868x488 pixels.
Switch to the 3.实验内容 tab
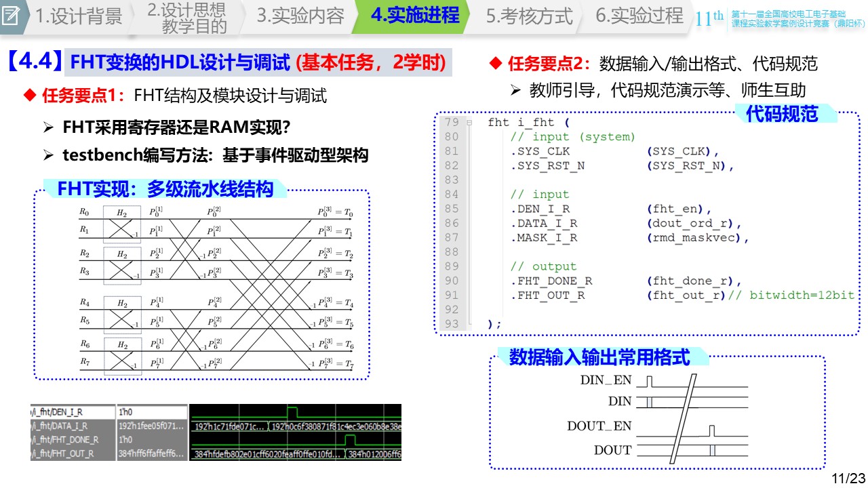pyautogui.click(x=300, y=16)
